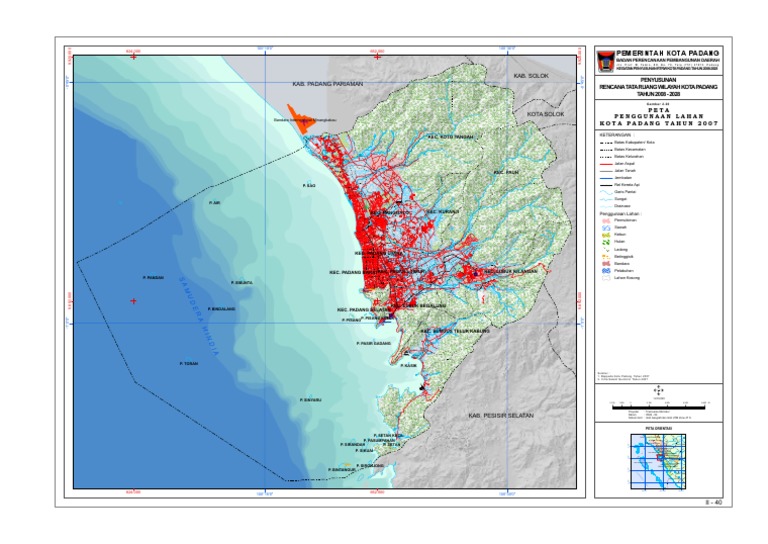The image size is (768, 544).
Task: Click the Bandara legend symbol
Action: pos(606,263)
